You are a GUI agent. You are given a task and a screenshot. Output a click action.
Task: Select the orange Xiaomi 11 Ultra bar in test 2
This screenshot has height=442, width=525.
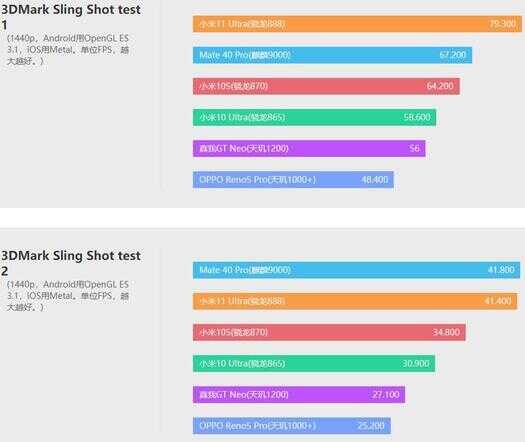[355, 301]
